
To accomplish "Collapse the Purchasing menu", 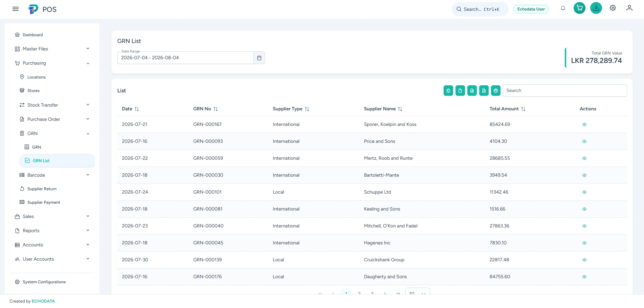I will (x=52, y=63).
